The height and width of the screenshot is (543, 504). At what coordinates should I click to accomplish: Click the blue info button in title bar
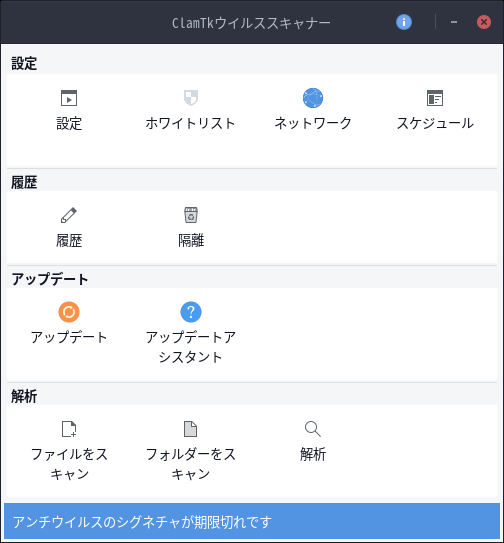coord(404,22)
